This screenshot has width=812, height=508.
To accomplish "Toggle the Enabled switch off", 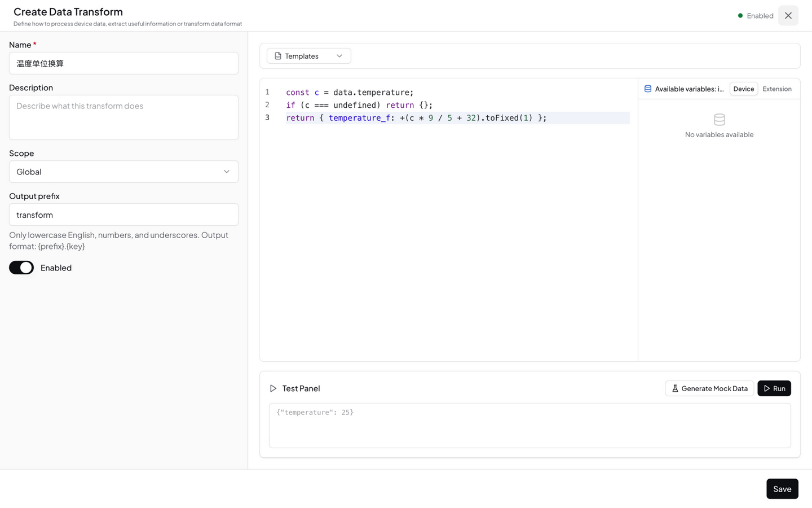I will (21, 268).
